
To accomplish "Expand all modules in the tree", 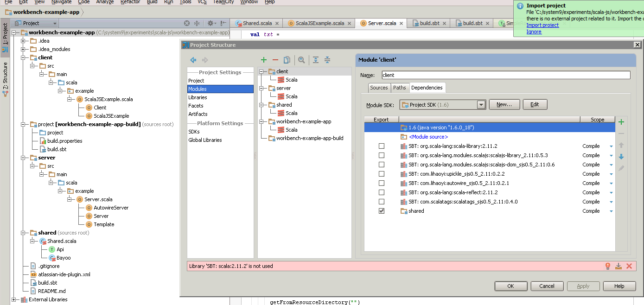I will pos(316,60).
